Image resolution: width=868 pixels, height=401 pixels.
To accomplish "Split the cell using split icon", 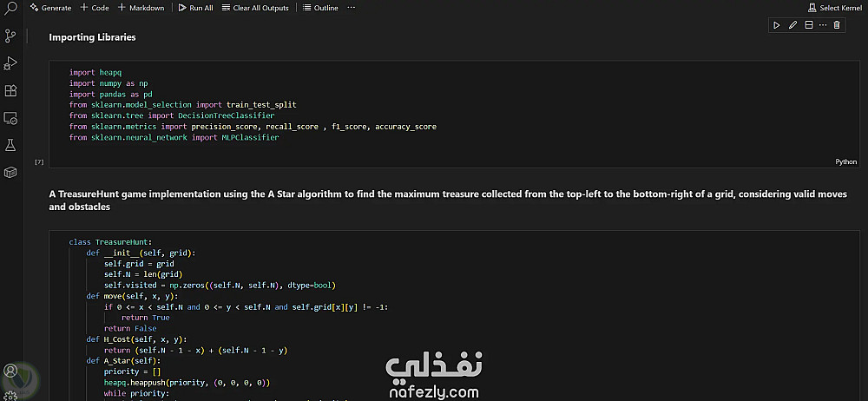I will pyautogui.click(x=809, y=25).
